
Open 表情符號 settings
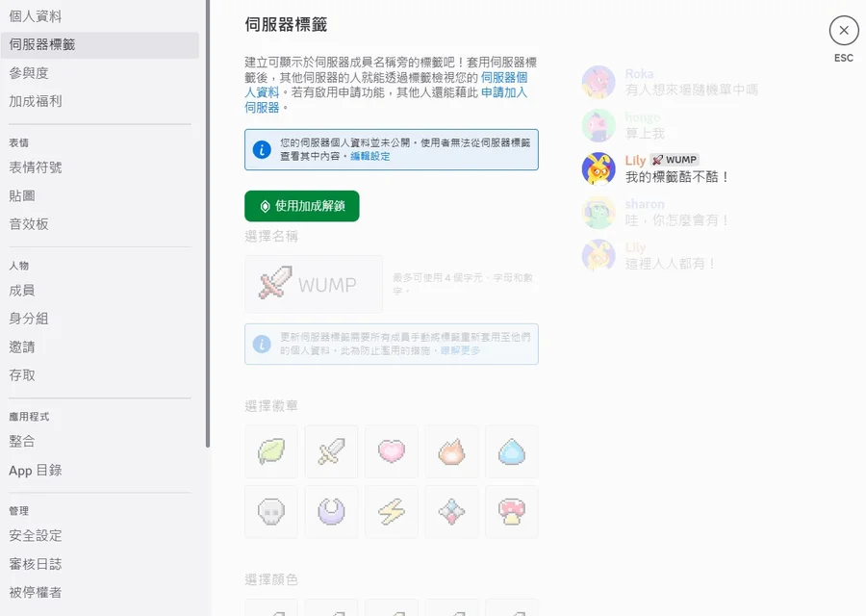(x=100, y=167)
